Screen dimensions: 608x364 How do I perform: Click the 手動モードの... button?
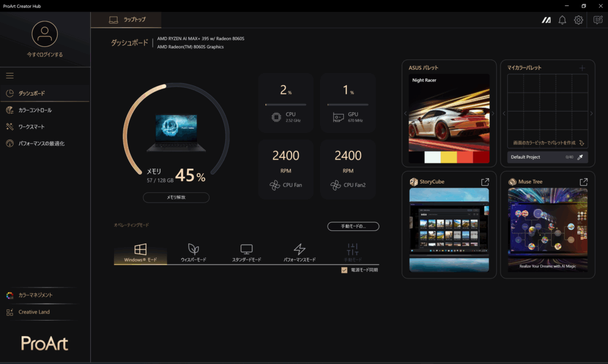pos(353,226)
